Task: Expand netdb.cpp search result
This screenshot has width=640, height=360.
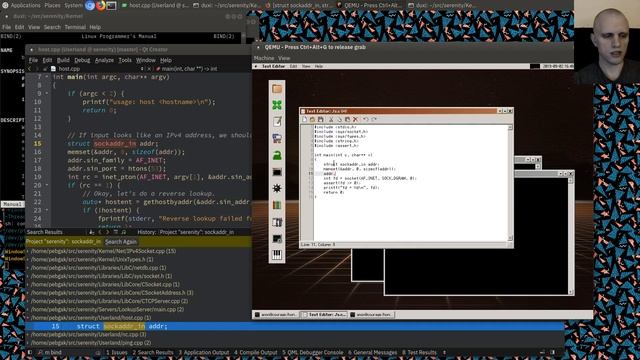Action: click(x=28, y=268)
